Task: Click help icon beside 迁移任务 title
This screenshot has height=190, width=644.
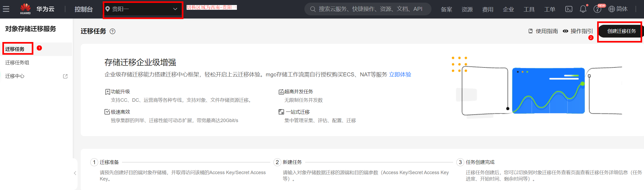Action: click(x=112, y=31)
